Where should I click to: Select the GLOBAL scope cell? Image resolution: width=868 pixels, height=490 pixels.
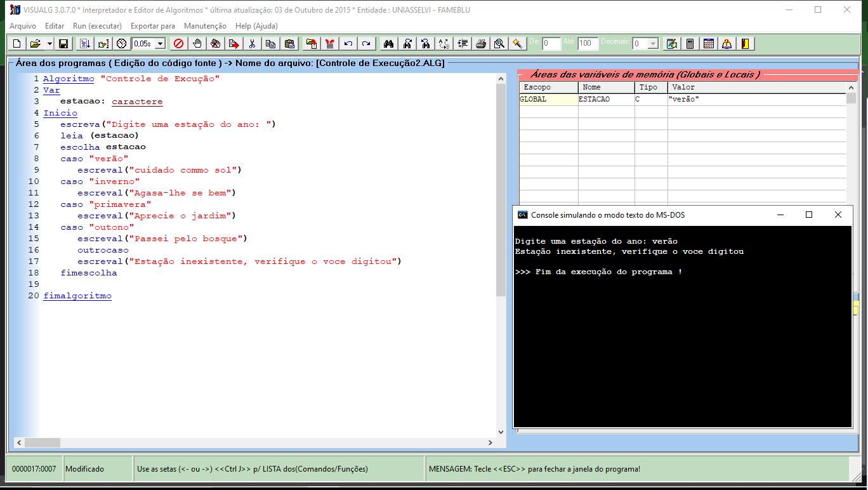[x=548, y=100]
